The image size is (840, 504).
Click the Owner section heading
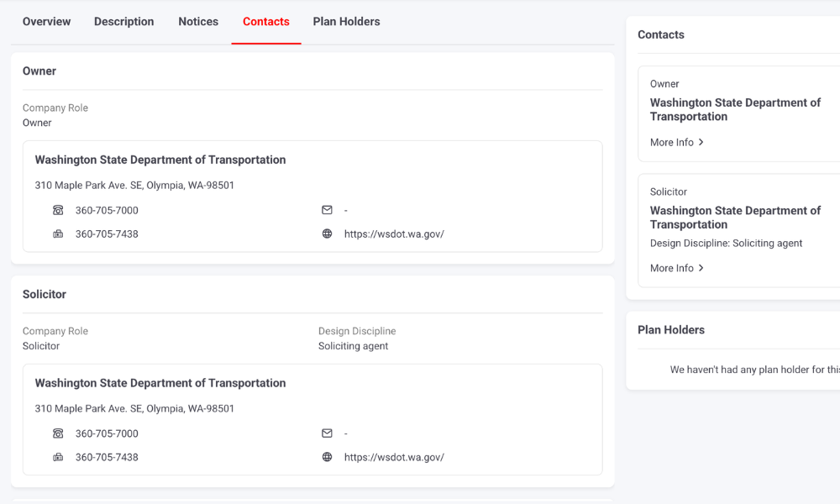(x=39, y=71)
